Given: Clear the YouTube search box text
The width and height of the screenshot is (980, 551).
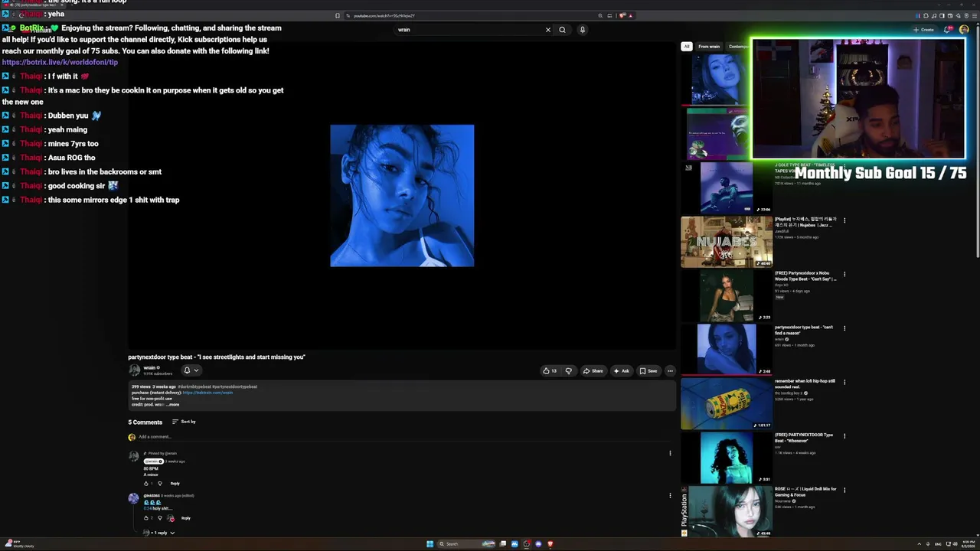Looking at the screenshot, I should [547, 30].
